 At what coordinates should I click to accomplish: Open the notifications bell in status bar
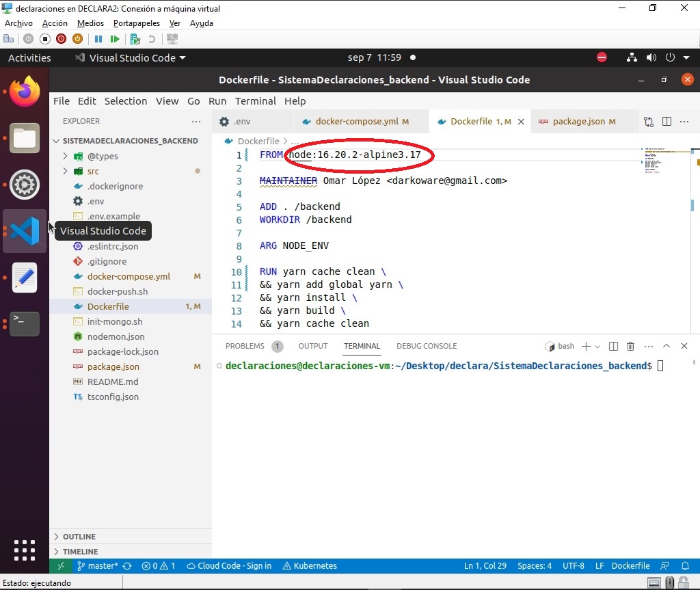point(685,566)
